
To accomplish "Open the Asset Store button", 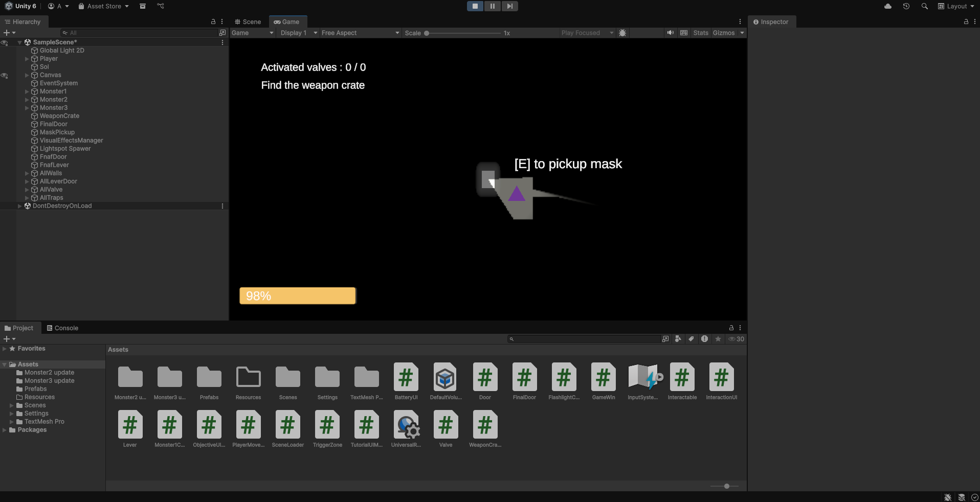I will tap(103, 6).
